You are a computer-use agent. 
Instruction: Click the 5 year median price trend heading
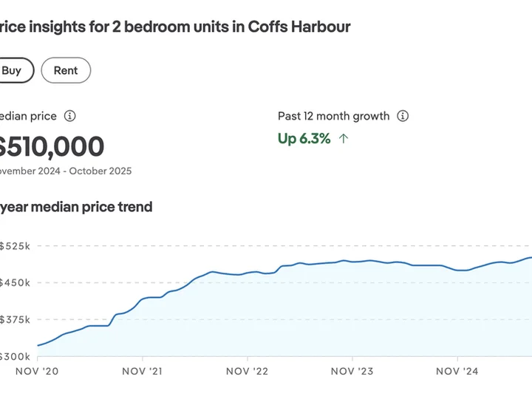[76, 207]
